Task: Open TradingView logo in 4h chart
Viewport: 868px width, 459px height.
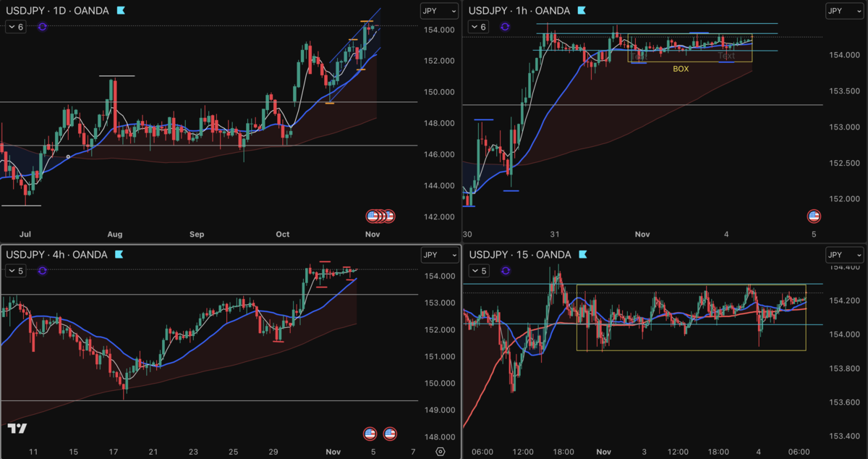Action: click(x=17, y=429)
